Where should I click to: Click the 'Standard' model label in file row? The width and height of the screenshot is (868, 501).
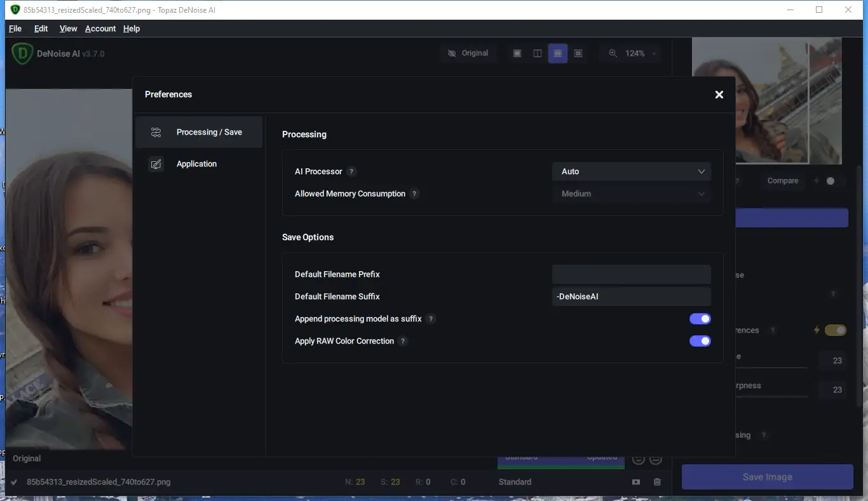click(x=515, y=482)
